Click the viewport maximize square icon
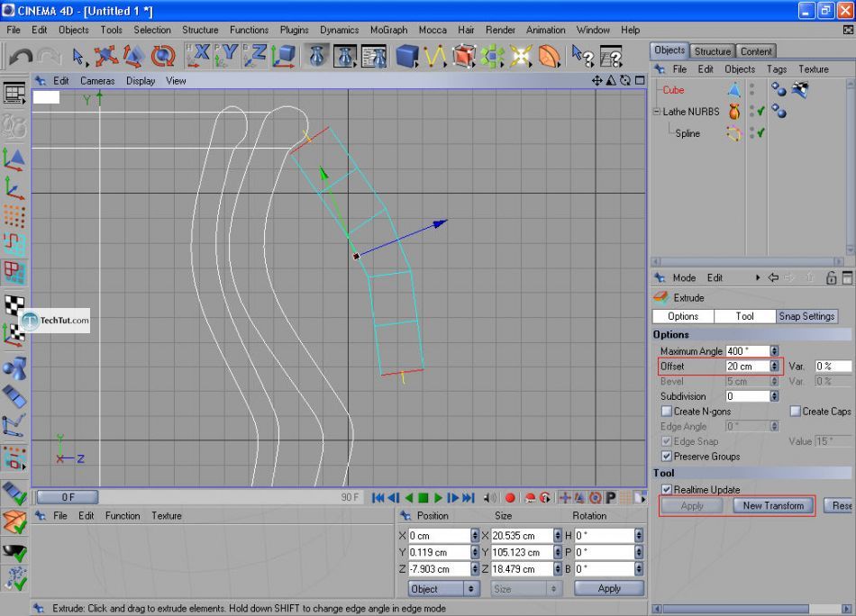The width and height of the screenshot is (856, 616). pos(640,80)
